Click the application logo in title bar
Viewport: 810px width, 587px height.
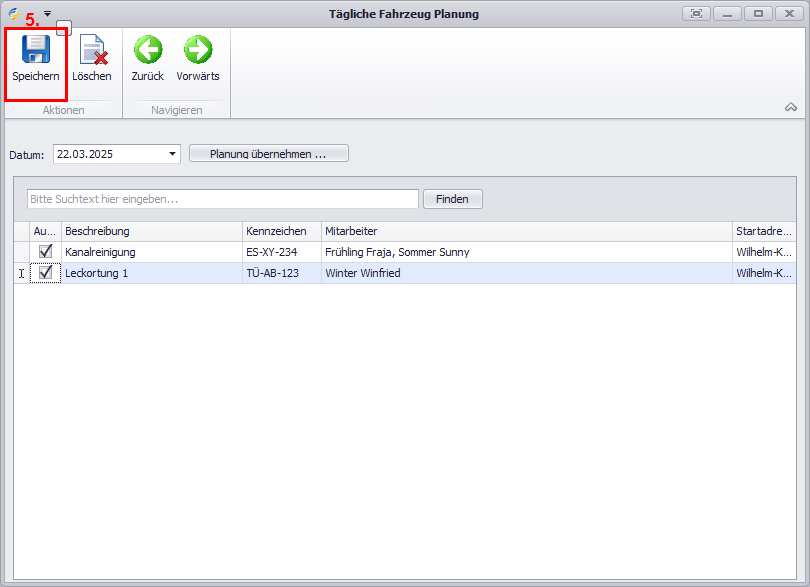(x=14, y=14)
